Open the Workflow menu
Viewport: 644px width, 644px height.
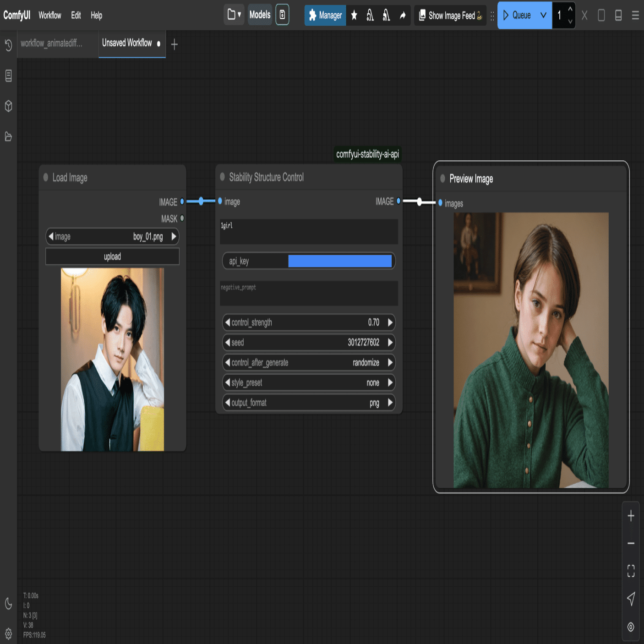click(x=50, y=16)
